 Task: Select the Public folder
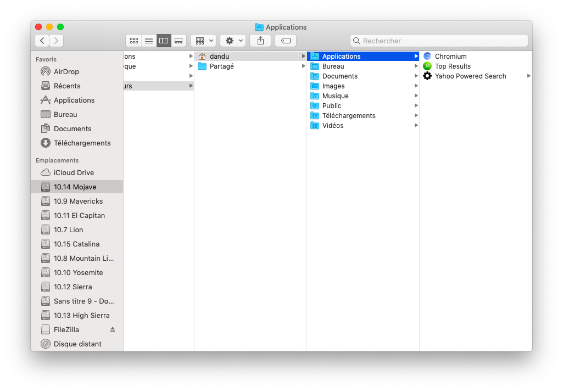point(363,106)
